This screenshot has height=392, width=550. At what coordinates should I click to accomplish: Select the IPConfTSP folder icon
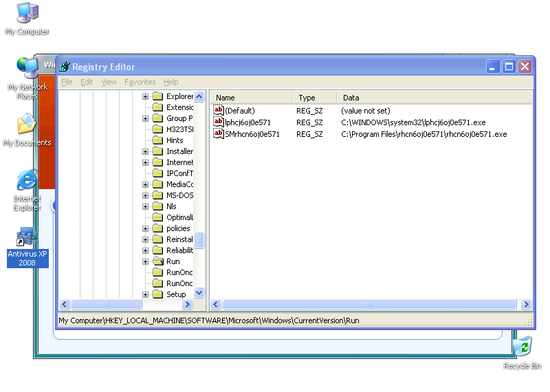[158, 173]
